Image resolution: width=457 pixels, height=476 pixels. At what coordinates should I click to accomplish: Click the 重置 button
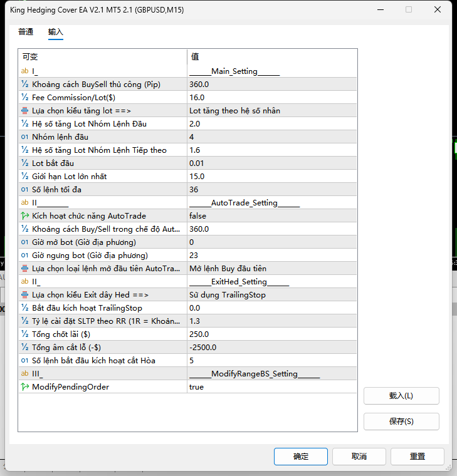click(418, 456)
